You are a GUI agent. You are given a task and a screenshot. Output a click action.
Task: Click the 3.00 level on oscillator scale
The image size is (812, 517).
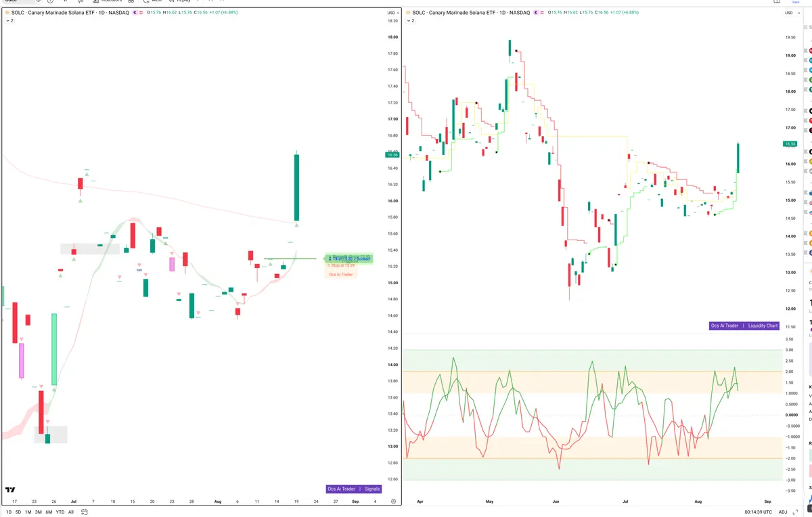click(789, 350)
